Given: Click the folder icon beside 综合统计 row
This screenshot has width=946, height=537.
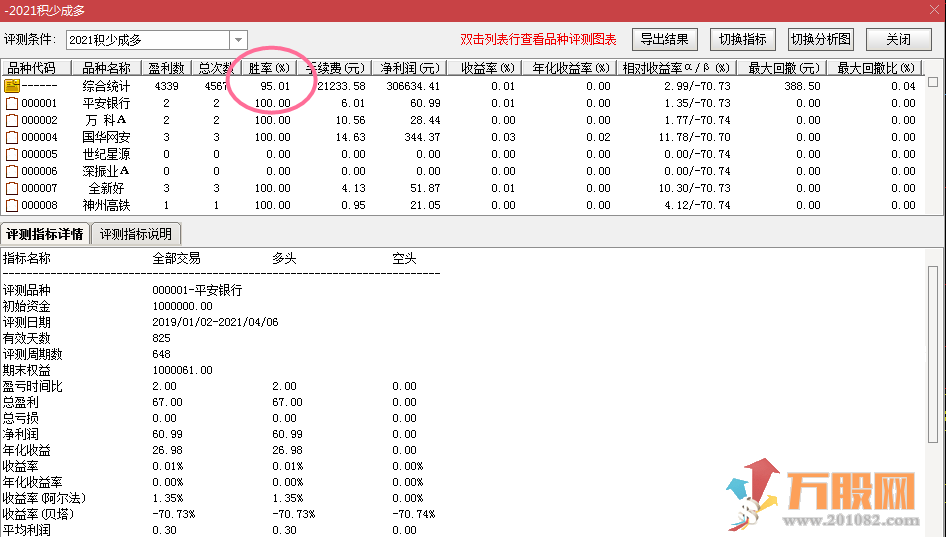Looking at the screenshot, I should click(12, 86).
